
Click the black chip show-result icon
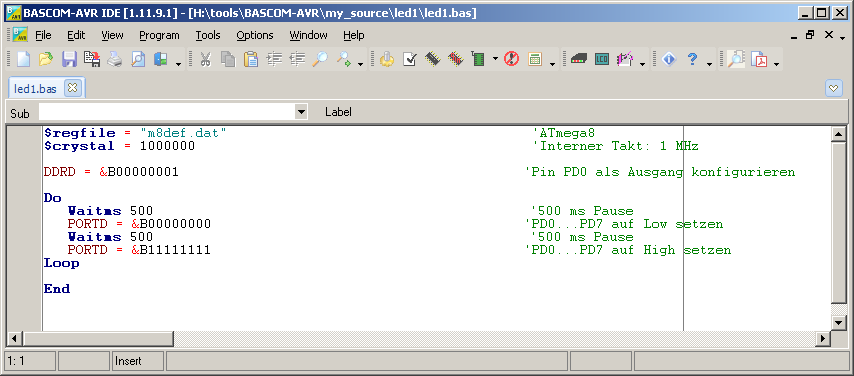(x=432, y=59)
